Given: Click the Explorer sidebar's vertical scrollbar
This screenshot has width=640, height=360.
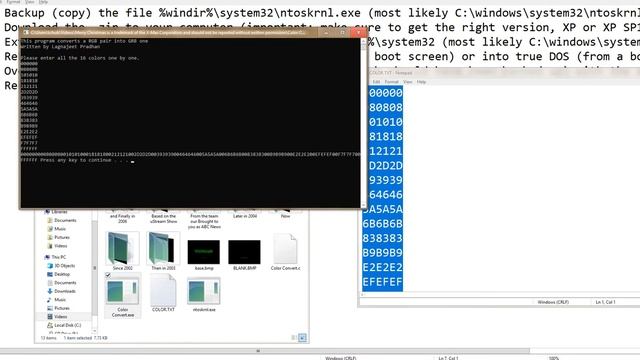Looking at the screenshot, I should 94,269.
